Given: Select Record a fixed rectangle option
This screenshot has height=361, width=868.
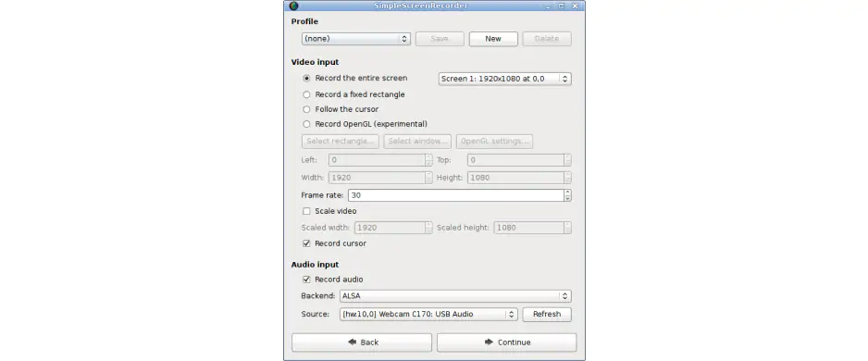Looking at the screenshot, I should (x=306, y=94).
